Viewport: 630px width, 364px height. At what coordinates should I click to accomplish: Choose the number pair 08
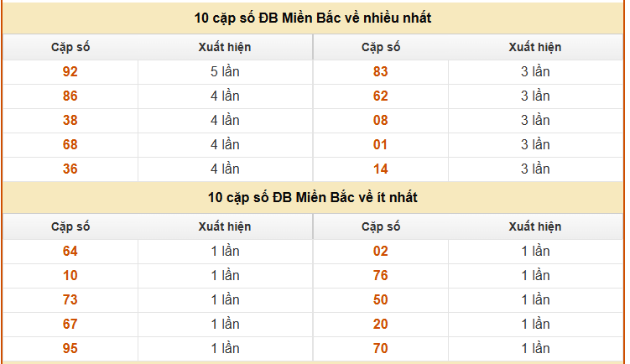(381, 121)
